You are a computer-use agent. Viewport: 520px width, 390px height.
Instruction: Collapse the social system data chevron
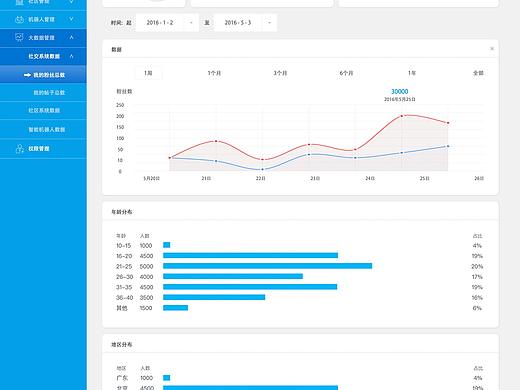tap(71, 56)
